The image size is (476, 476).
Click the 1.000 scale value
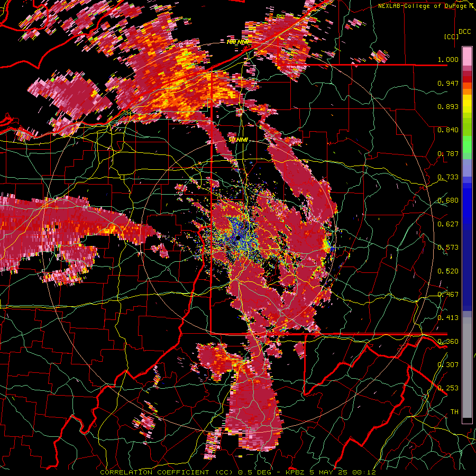pyautogui.click(x=448, y=59)
